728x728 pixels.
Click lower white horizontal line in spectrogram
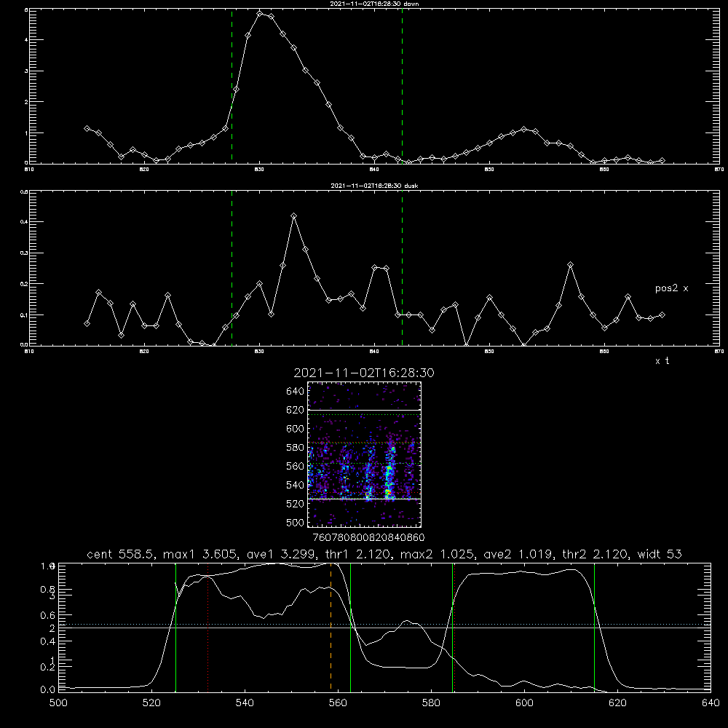pos(364,499)
